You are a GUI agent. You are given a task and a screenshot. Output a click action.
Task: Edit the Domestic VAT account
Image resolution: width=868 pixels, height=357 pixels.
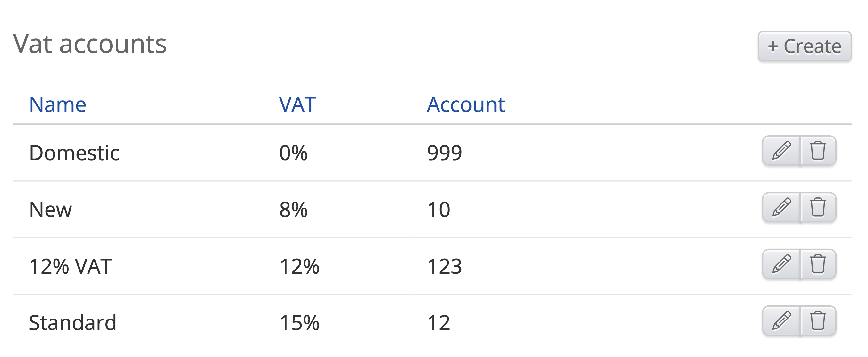point(781,151)
